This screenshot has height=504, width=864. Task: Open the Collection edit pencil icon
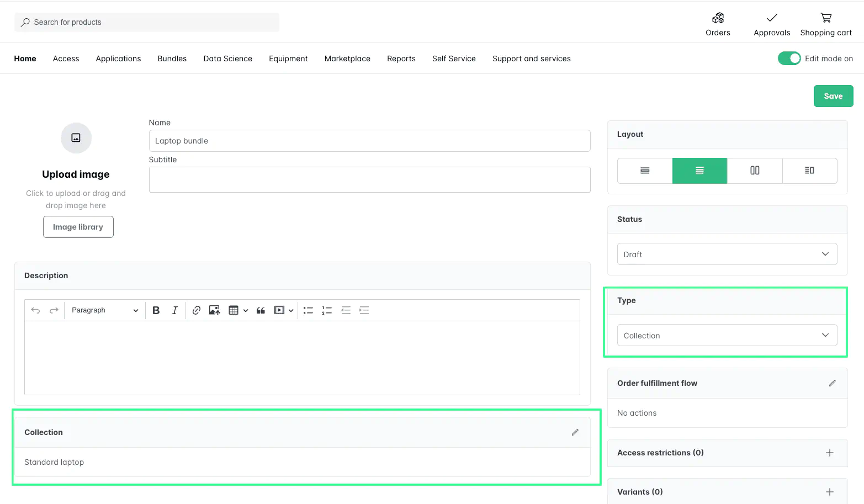click(x=575, y=432)
